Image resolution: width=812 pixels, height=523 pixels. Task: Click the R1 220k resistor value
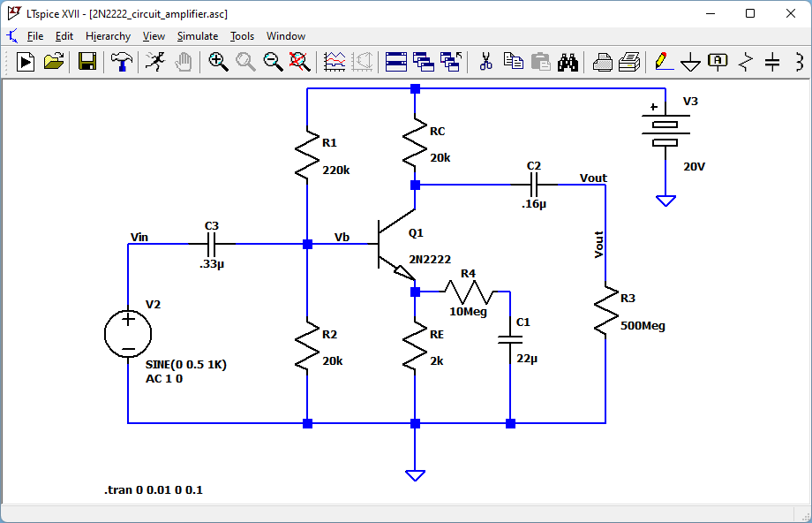point(336,170)
